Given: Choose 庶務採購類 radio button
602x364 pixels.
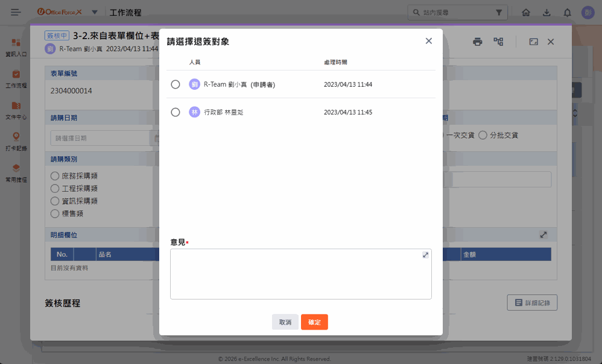Looking at the screenshot, I should pyautogui.click(x=55, y=176).
